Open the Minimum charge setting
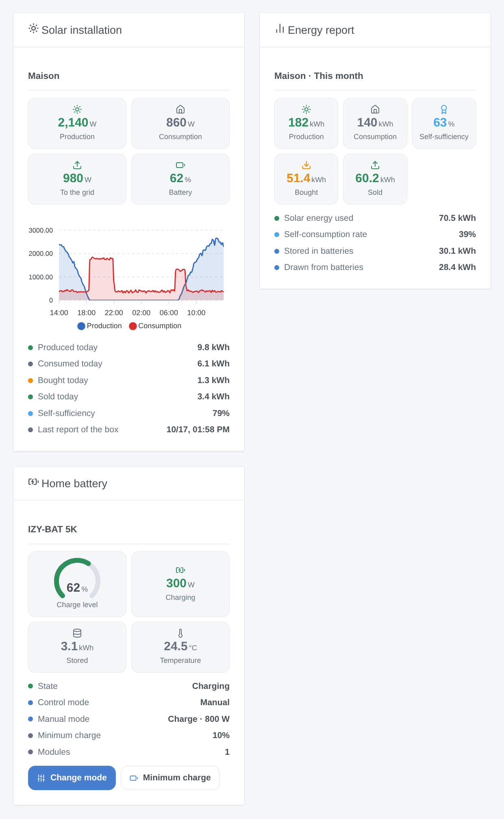Image resolution: width=504 pixels, height=819 pixels. point(170,778)
